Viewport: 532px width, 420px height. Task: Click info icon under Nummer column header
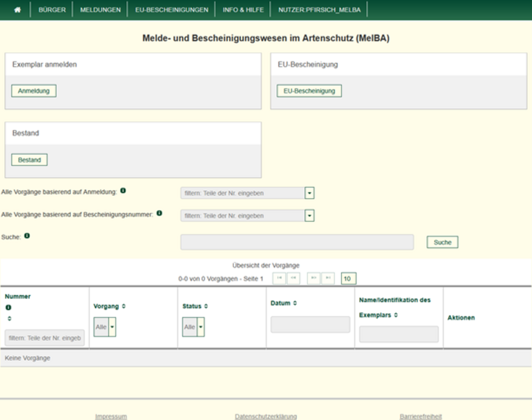click(x=8, y=307)
